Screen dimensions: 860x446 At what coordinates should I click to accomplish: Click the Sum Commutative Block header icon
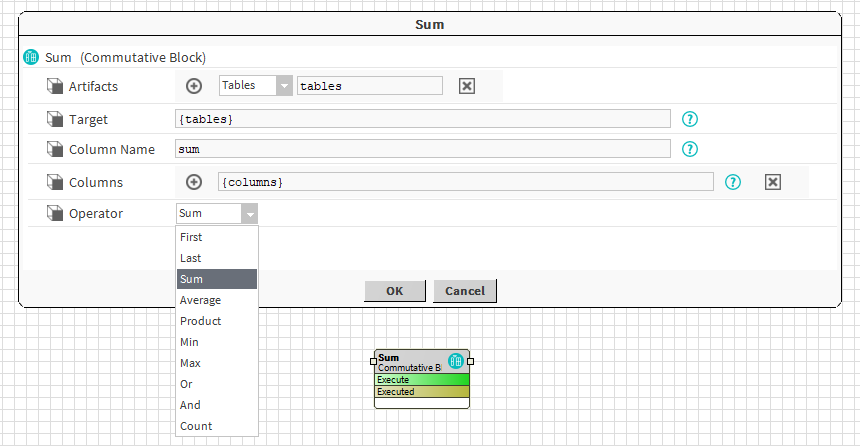pos(31,58)
